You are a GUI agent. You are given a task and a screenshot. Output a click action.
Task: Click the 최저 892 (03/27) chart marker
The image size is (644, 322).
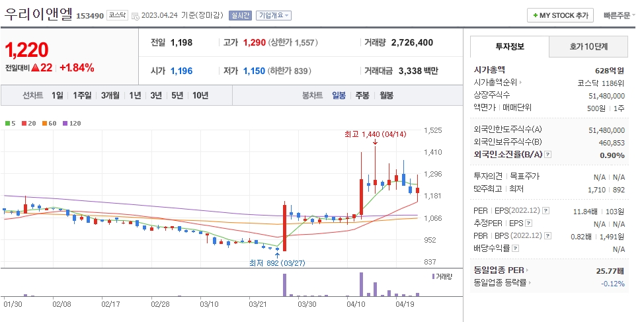point(278,263)
